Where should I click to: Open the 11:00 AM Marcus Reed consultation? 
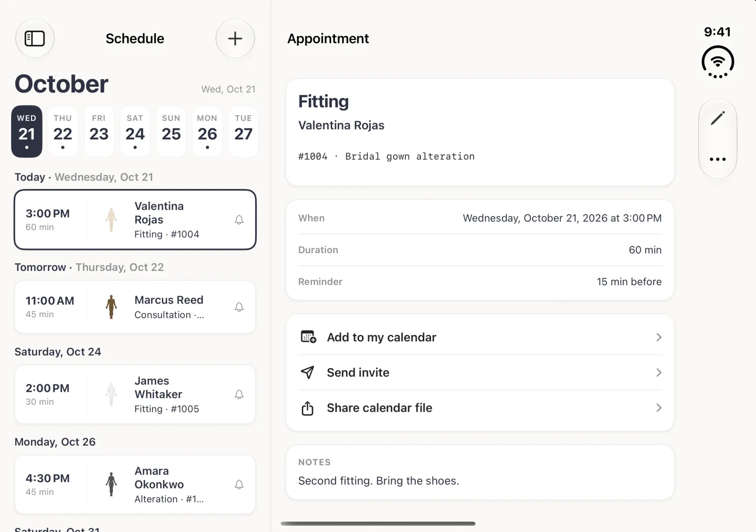point(135,307)
